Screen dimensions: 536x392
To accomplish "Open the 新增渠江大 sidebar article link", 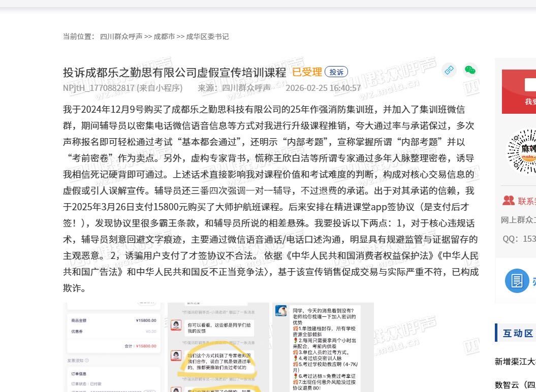I will (x=515, y=362).
